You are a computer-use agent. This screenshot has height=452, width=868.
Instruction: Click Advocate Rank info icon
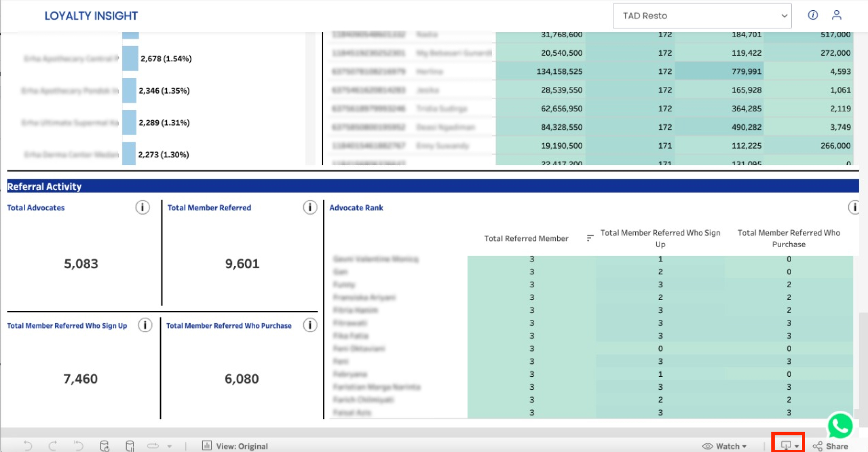click(x=854, y=207)
